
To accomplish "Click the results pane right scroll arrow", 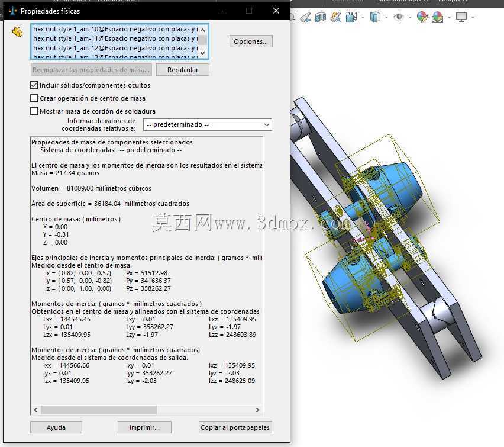I will (257, 410).
